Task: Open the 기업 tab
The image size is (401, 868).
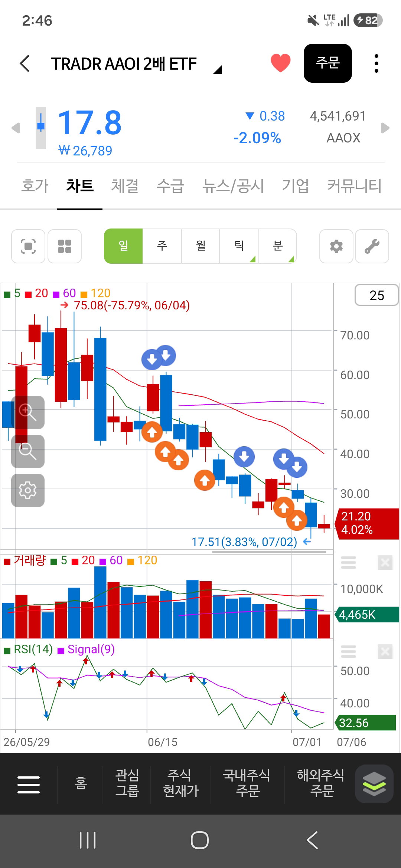Action: coord(295,185)
